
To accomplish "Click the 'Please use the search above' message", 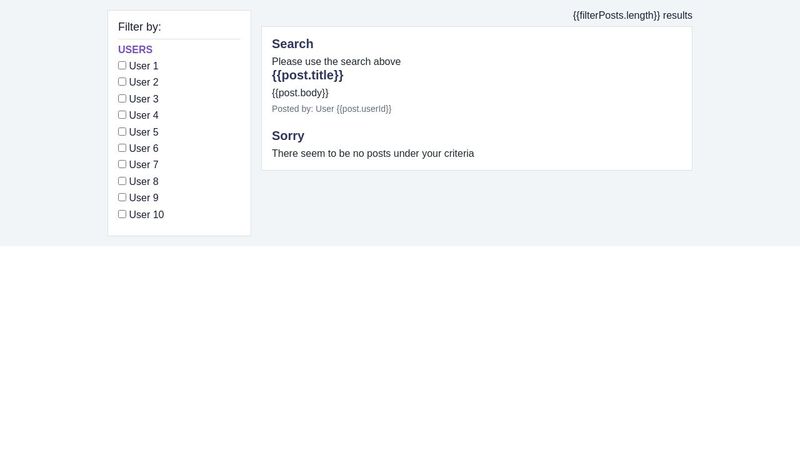I will 336,62.
